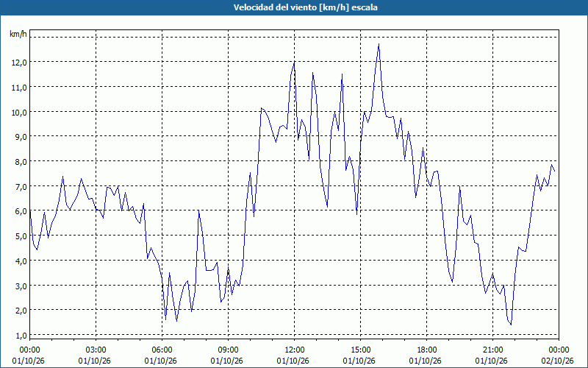Click the 15:00 time axis label

coord(360,350)
